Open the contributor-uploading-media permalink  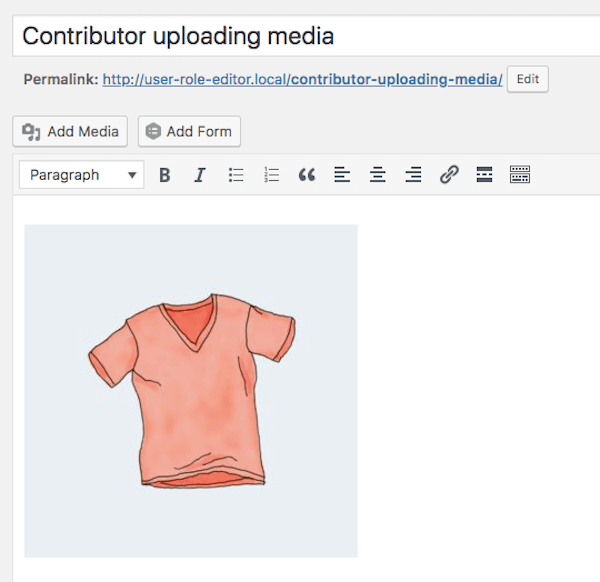pyautogui.click(x=302, y=79)
